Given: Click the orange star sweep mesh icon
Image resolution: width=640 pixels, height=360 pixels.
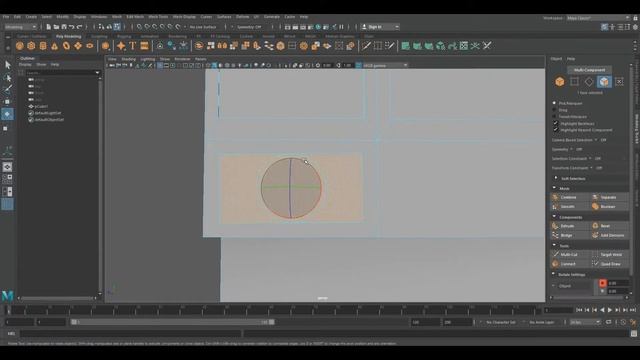Looking at the screenshot, I should click(x=121, y=46).
